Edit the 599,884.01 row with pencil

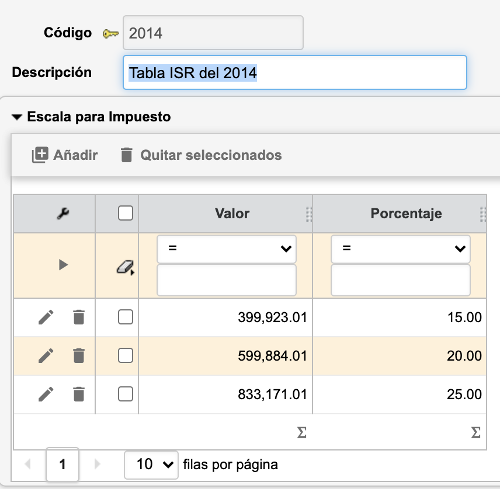[46, 356]
